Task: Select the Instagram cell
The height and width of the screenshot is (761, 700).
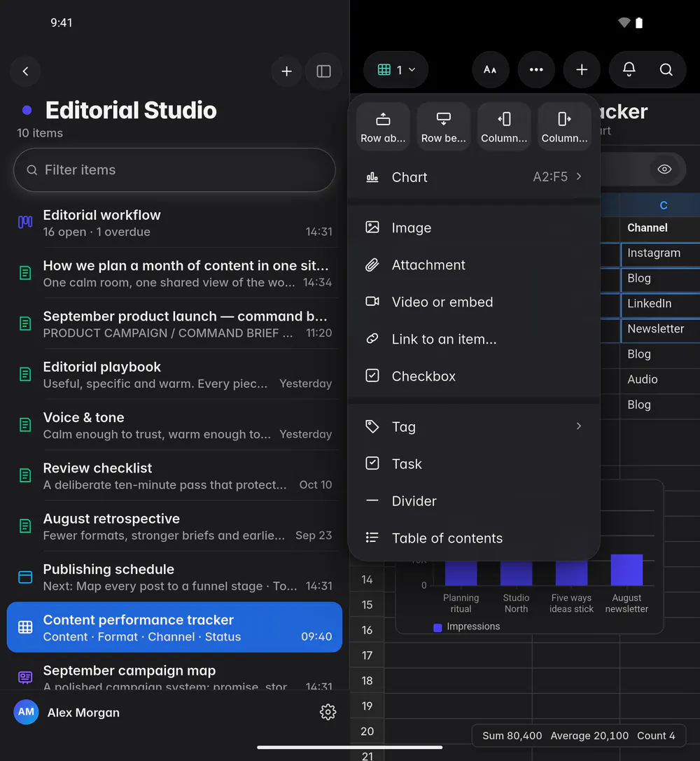Action: pos(660,253)
